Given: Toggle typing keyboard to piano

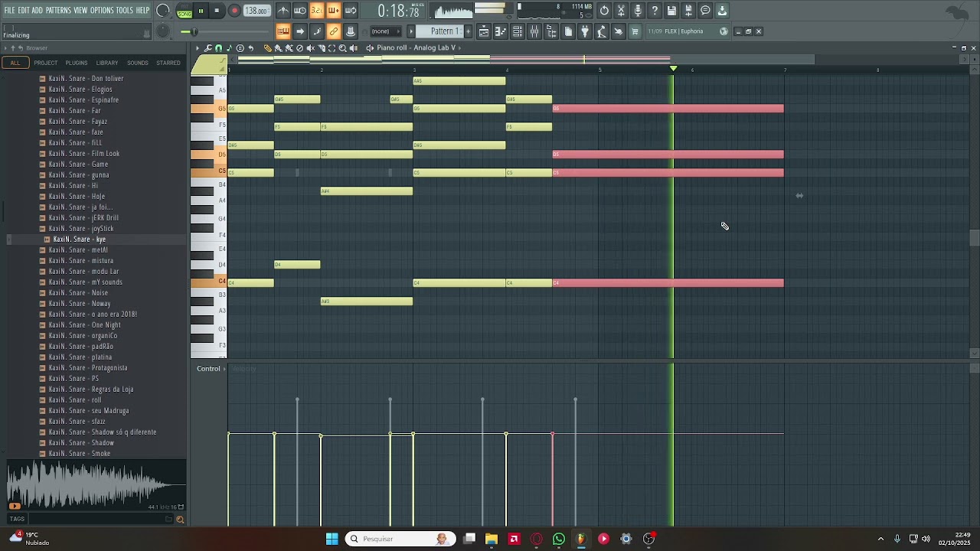Looking at the screenshot, I should (283, 31).
